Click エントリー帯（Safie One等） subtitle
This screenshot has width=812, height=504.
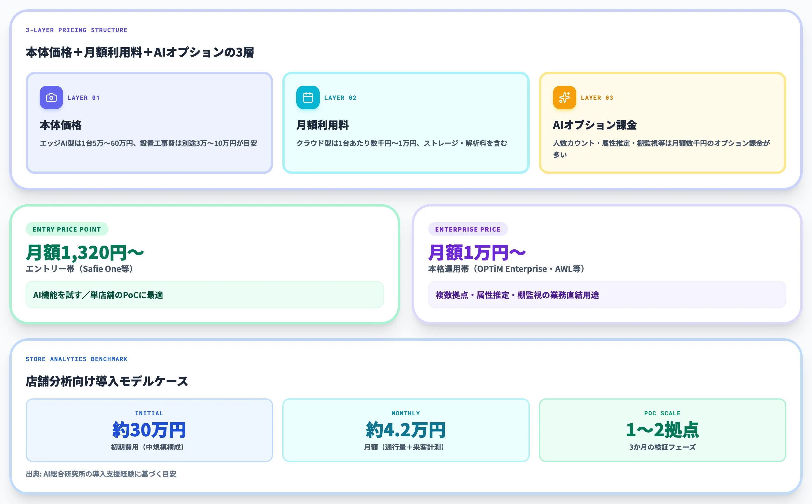pos(79,269)
